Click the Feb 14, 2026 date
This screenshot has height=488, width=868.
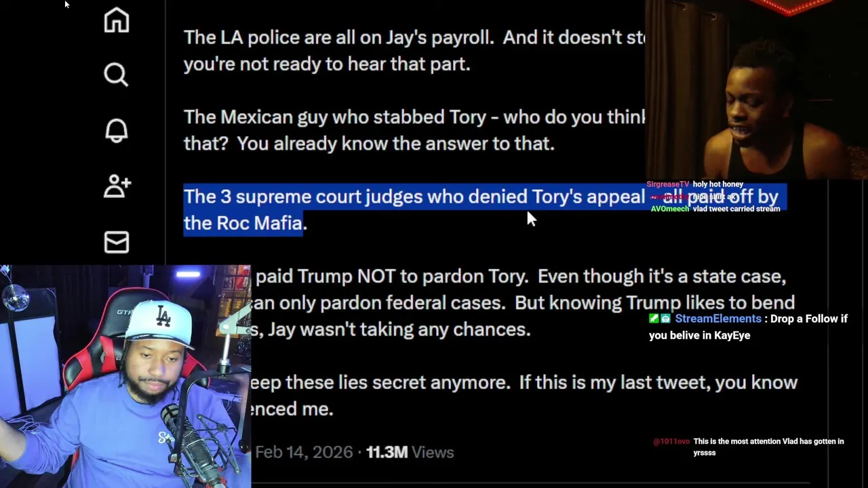pos(304,452)
